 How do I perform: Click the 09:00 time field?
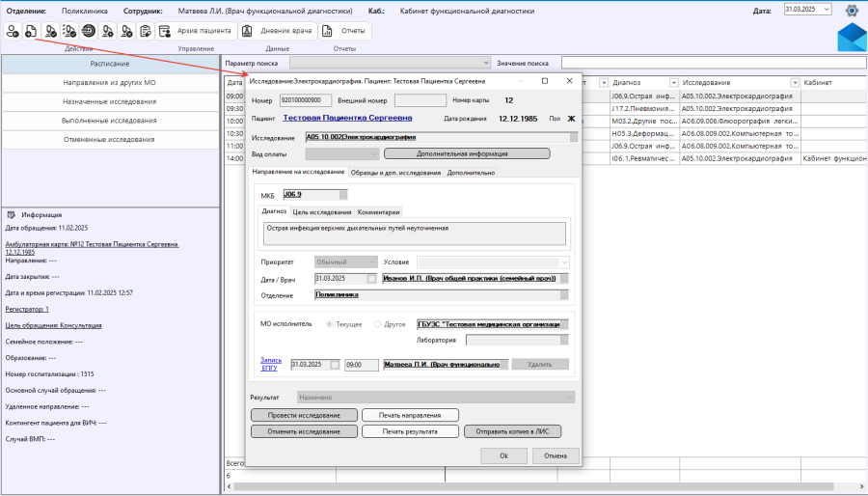click(362, 365)
